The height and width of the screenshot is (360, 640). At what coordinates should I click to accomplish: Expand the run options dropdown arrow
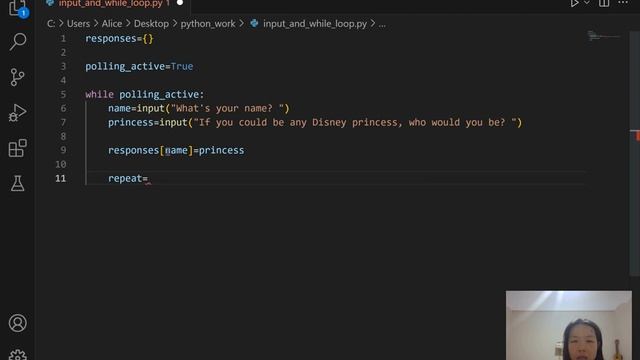(587, 3)
